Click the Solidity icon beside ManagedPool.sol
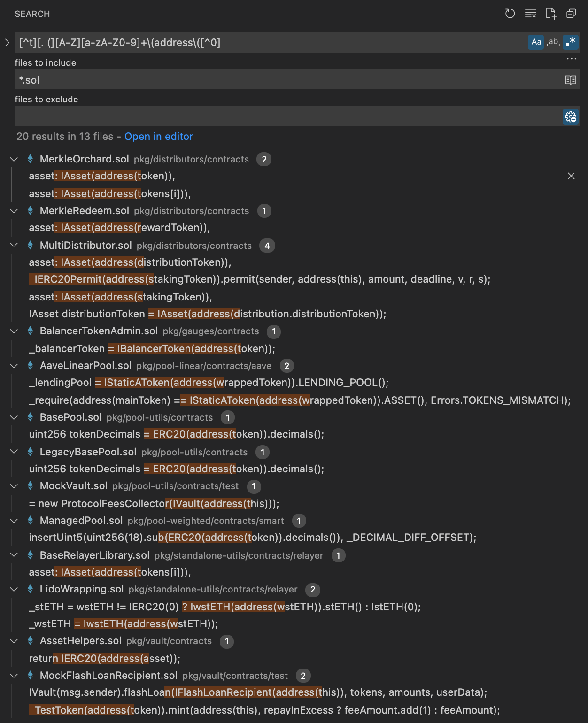 click(30, 520)
